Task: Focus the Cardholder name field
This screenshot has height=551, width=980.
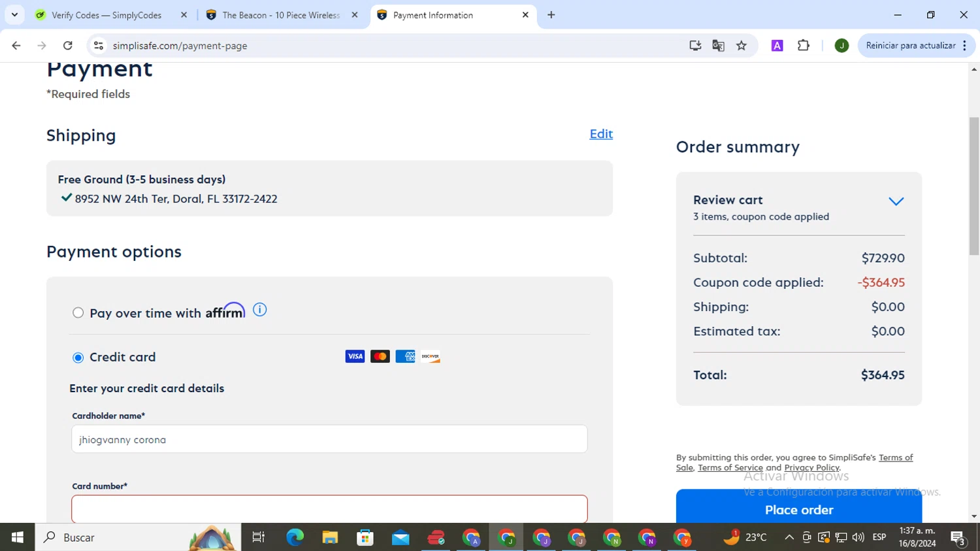Action: [x=329, y=439]
